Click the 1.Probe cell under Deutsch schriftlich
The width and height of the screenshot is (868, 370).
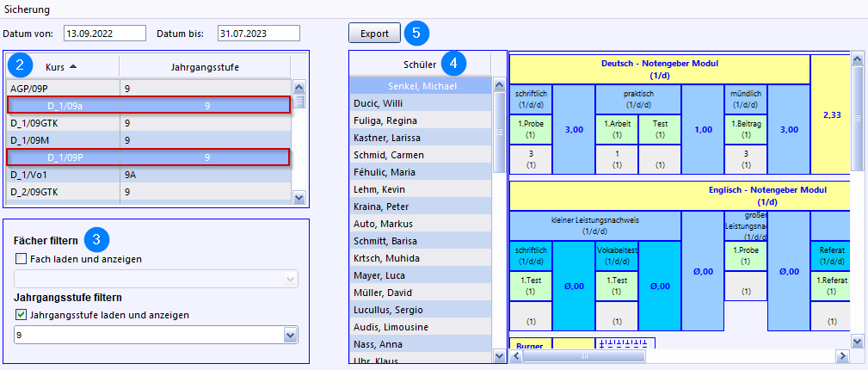(530, 129)
